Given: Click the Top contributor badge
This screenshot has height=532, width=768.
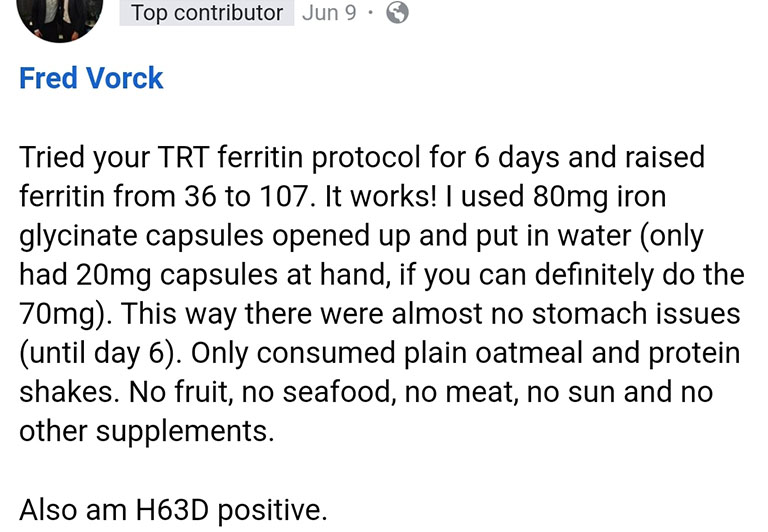Looking at the screenshot, I should click(x=206, y=13).
